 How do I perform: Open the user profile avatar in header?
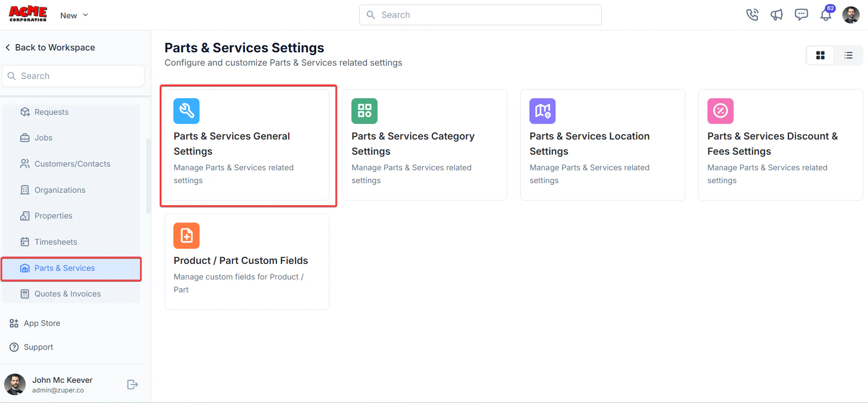[851, 15]
